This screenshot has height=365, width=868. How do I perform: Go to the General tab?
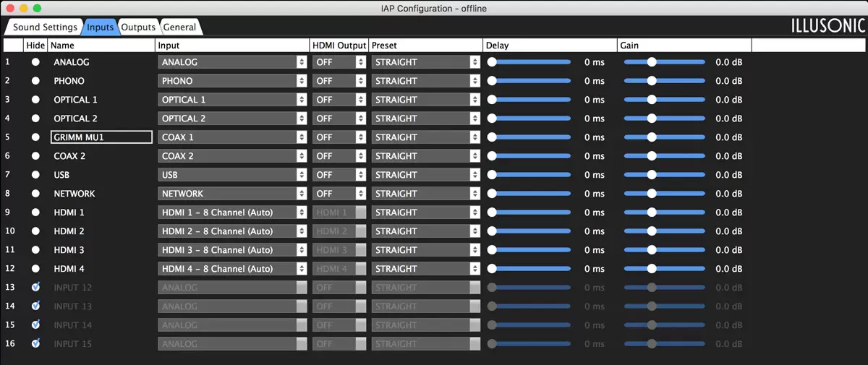[x=179, y=27]
